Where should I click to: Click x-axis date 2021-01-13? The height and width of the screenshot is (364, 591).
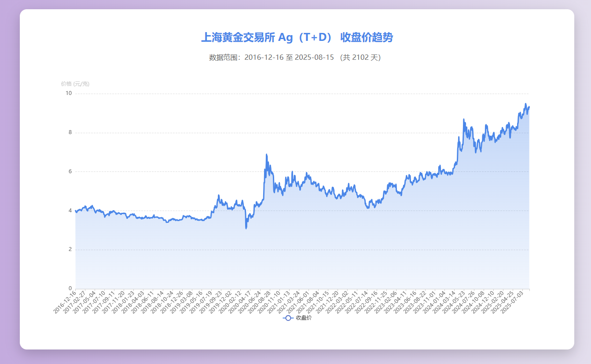point(278,302)
